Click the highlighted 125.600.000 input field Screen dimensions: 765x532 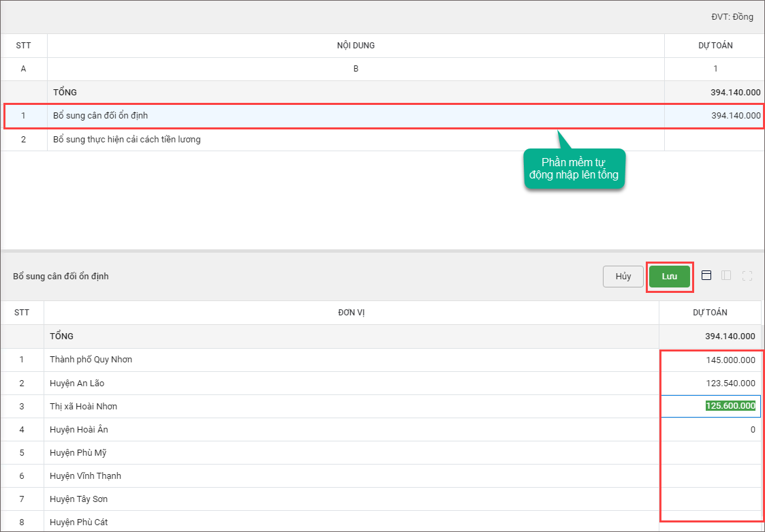tap(711, 406)
